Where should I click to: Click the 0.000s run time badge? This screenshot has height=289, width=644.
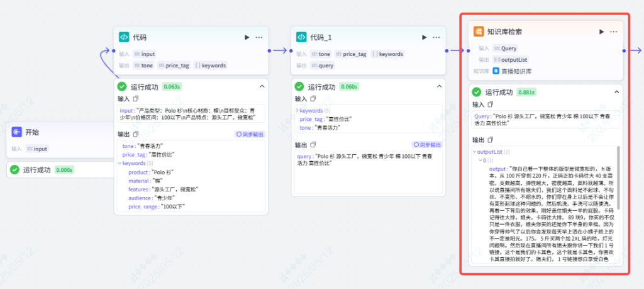(x=64, y=170)
